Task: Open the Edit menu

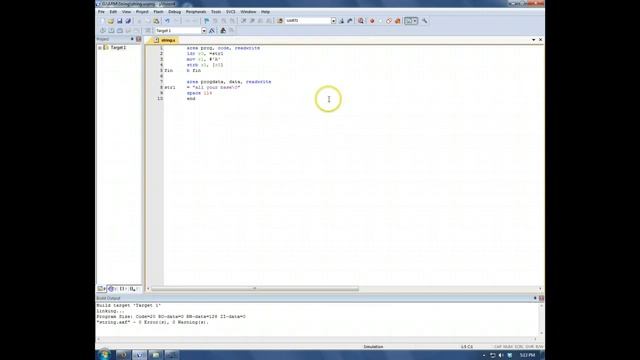Action: 113,12
